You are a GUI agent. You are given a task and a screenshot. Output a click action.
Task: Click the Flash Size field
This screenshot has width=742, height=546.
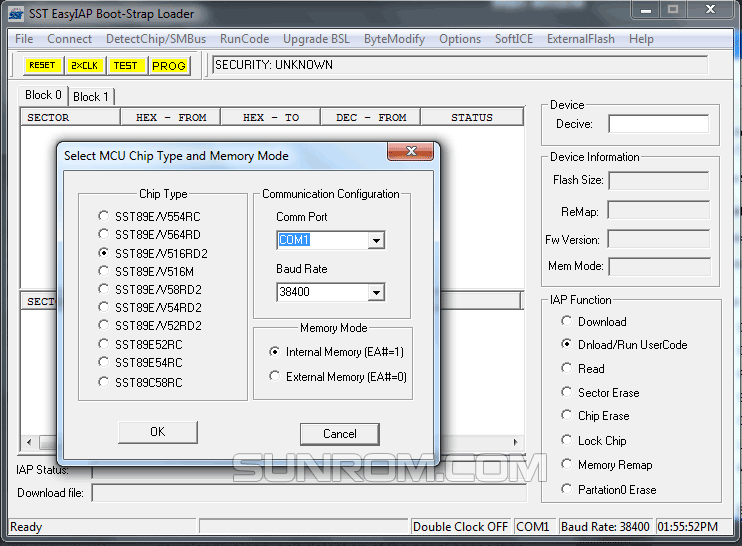point(659,181)
